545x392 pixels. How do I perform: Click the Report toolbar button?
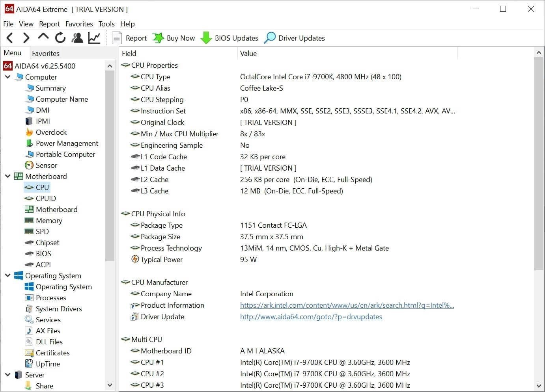[x=130, y=38]
